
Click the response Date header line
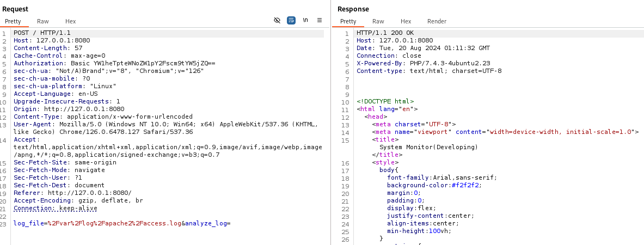pyautogui.click(x=423, y=48)
